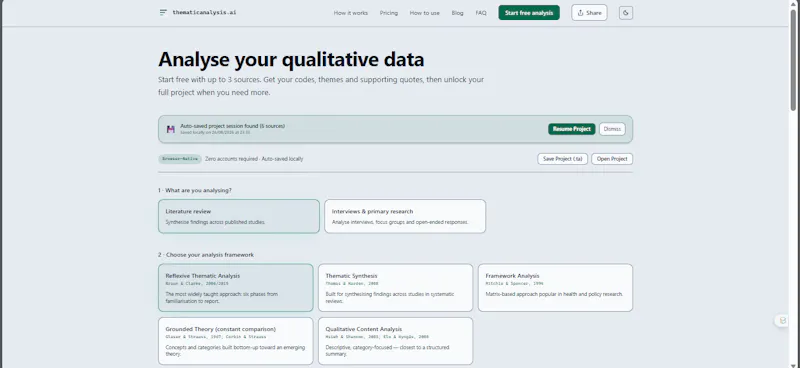The image size is (800, 368).
Task: Click the Open Project button
Action: pos(612,159)
